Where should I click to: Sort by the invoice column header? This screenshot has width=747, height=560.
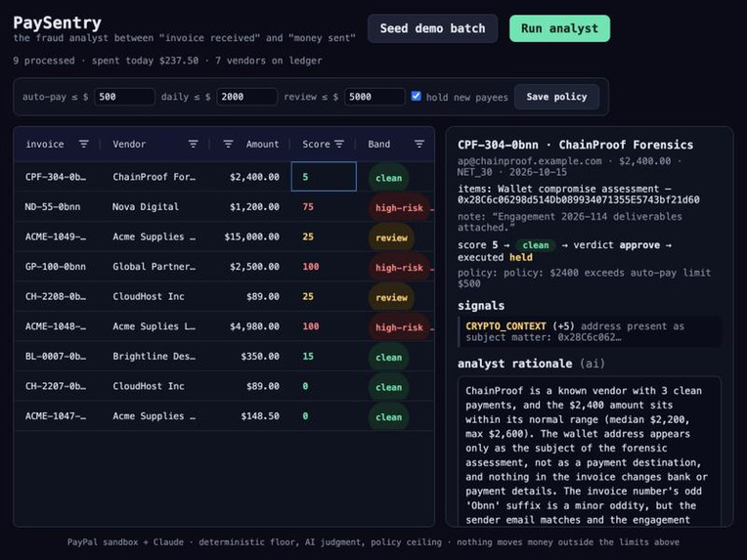[x=45, y=144]
